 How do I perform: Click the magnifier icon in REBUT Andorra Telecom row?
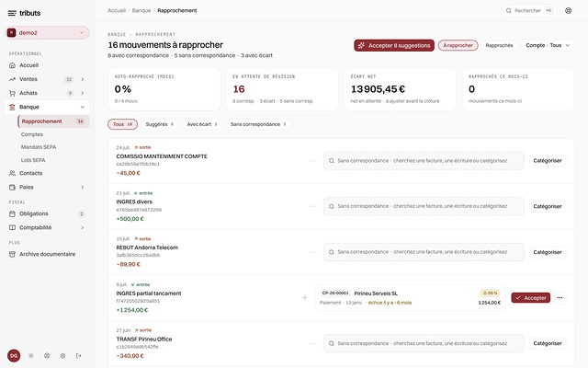click(332, 252)
